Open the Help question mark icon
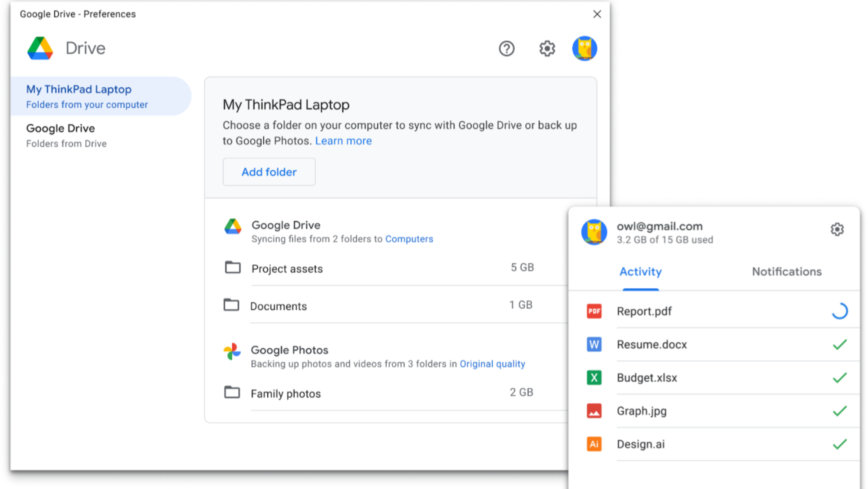Screen dimensions: 868x489 (x=506, y=49)
